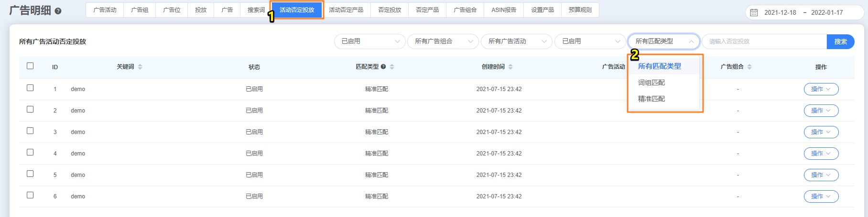Switch to the 搜索词 tab
This screenshot has height=217, width=868.
click(256, 10)
